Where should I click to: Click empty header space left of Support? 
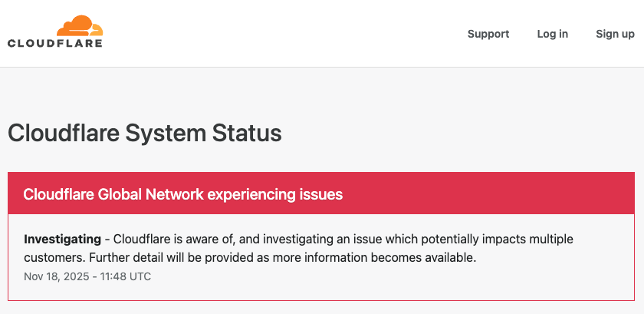point(307,34)
